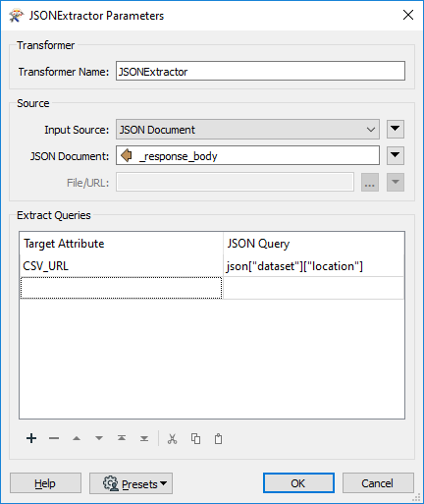Select the json dataset location query cell
Viewport: 424px width, 504px height.
pos(314,266)
